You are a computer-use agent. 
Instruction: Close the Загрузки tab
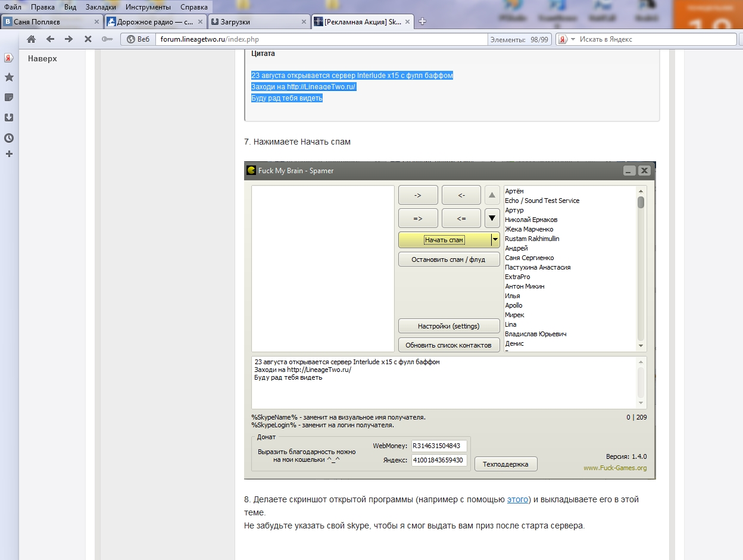(x=304, y=21)
